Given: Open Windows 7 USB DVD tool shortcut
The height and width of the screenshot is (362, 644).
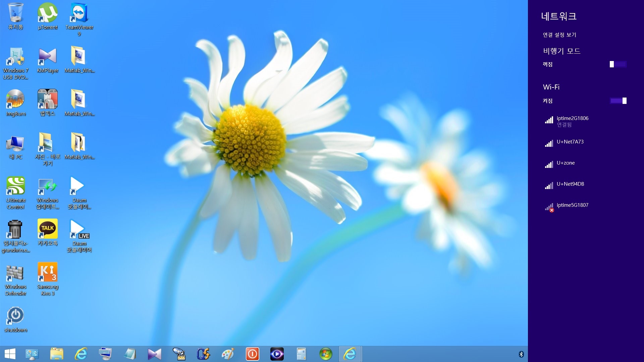Looking at the screenshot, I should [x=15, y=63].
